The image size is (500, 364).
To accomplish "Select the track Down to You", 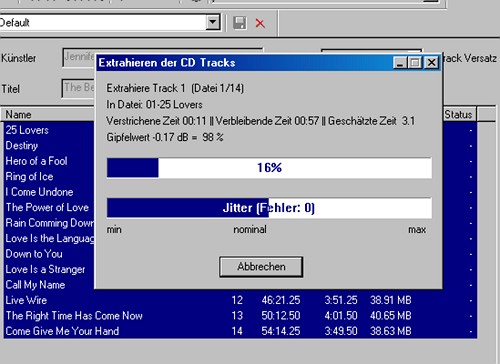I will [x=34, y=254].
